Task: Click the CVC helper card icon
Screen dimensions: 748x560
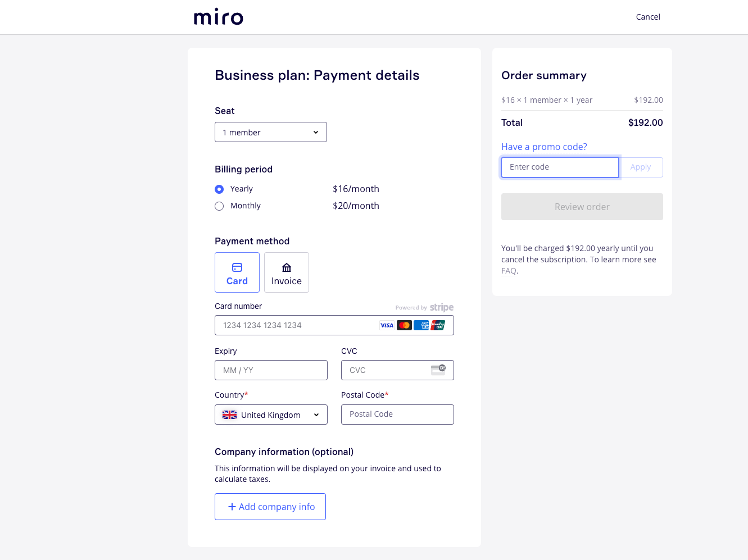Action: click(x=438, y=370)
